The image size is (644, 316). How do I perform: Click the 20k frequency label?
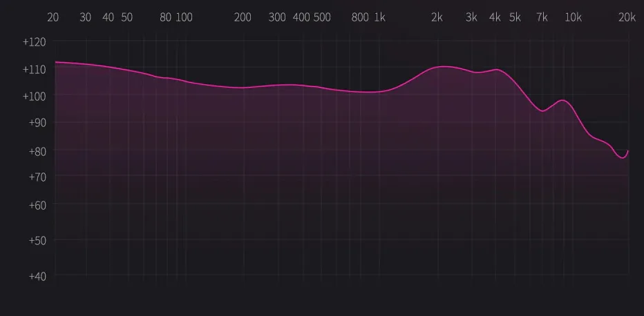[x=627, y=17]
